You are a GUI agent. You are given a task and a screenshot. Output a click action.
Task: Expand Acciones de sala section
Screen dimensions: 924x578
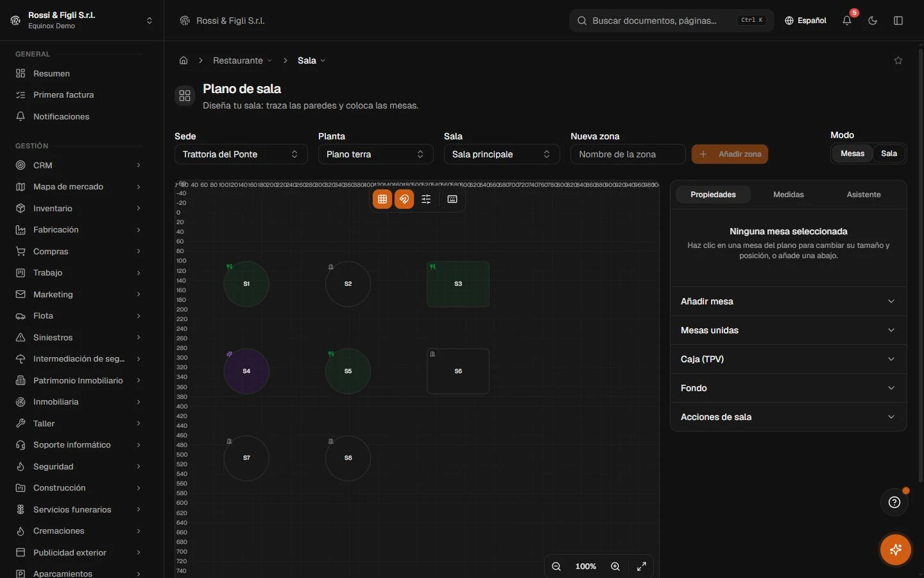(788, 417)
